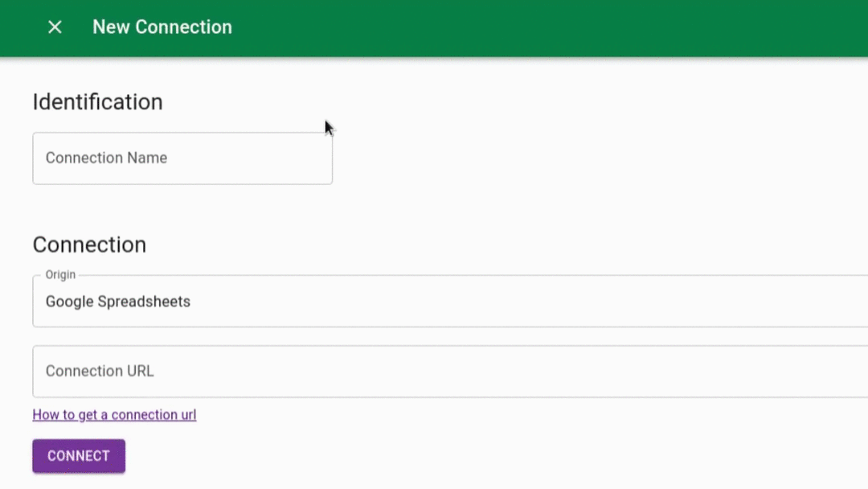The image size is (868, 489).
Task: Select the Connection Name box under Identification
Action: click(182, 158)
